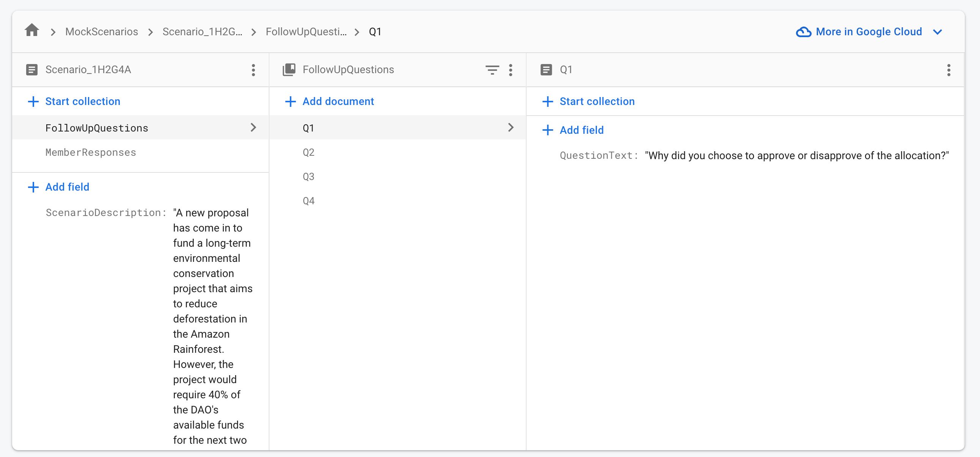Expand the More in Google Cloud chevron

click(x=938, y=32)
